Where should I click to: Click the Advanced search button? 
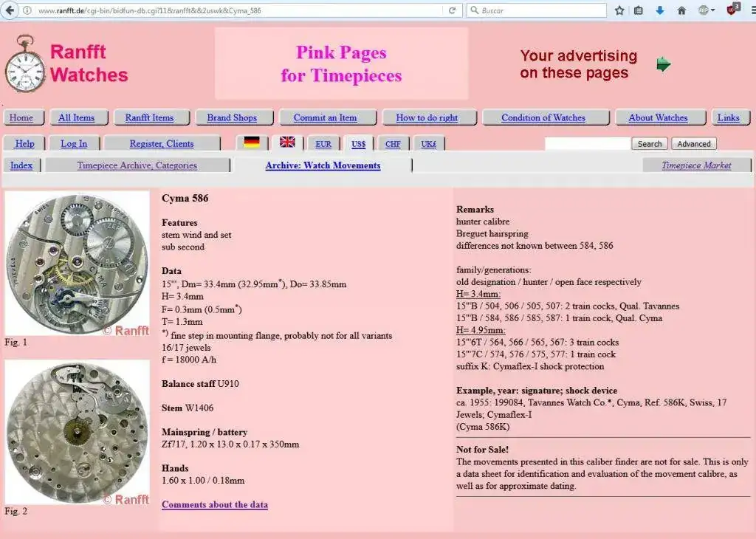[694, 144]
